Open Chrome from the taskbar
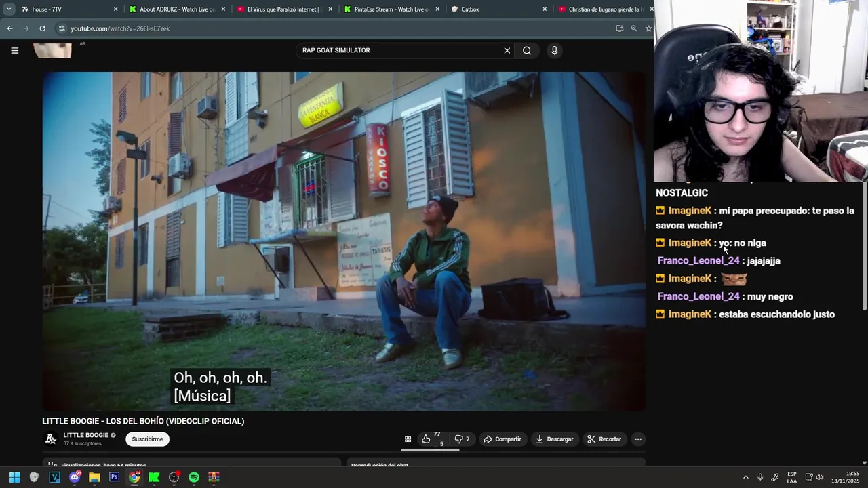 (x=134, y=477)
